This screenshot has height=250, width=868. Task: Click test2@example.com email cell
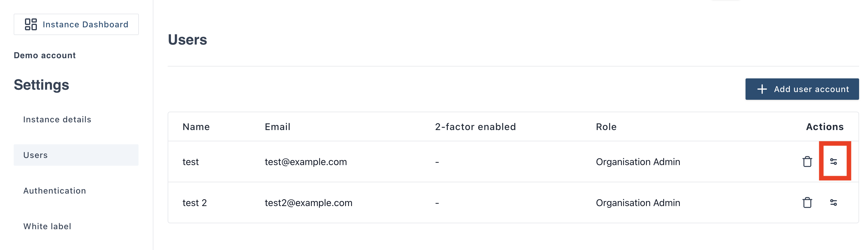[x=308, y=203]
